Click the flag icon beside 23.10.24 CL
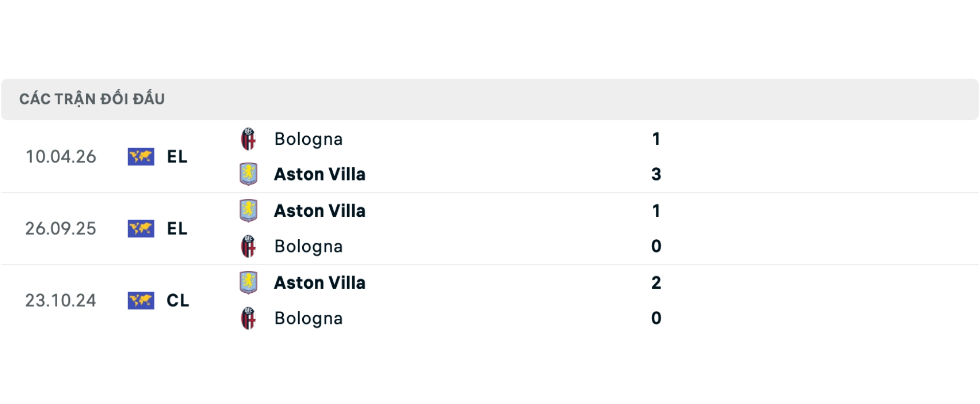Viewport: 980px width, 404px height. (141, 300)
